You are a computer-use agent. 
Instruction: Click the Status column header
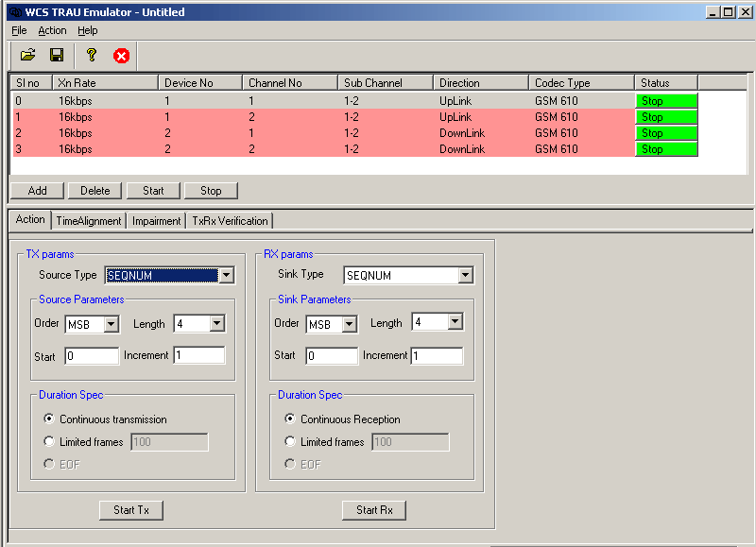[x=666, y=83]
